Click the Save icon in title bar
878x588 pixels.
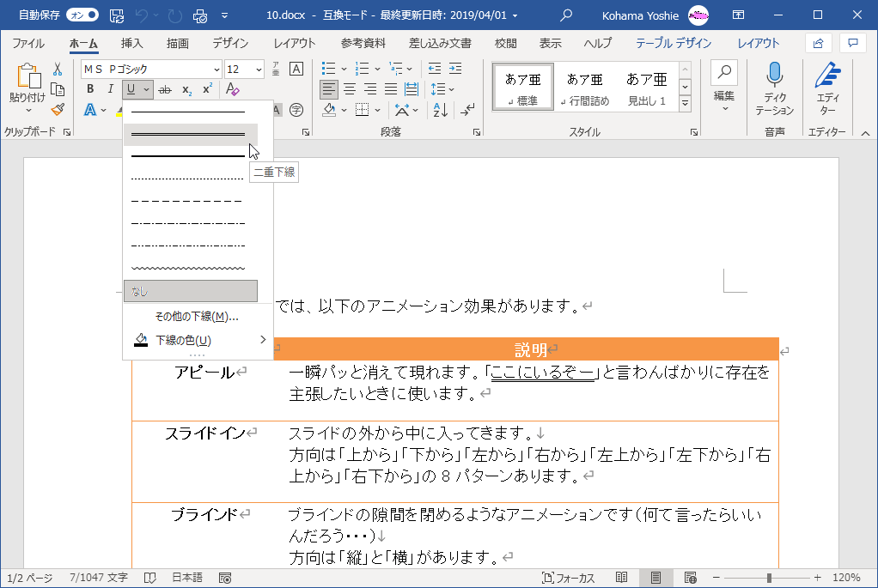click(117, 15)
